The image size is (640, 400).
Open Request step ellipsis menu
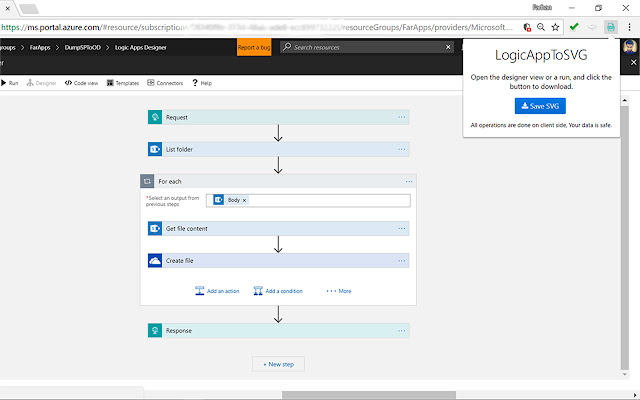(402, 118)
